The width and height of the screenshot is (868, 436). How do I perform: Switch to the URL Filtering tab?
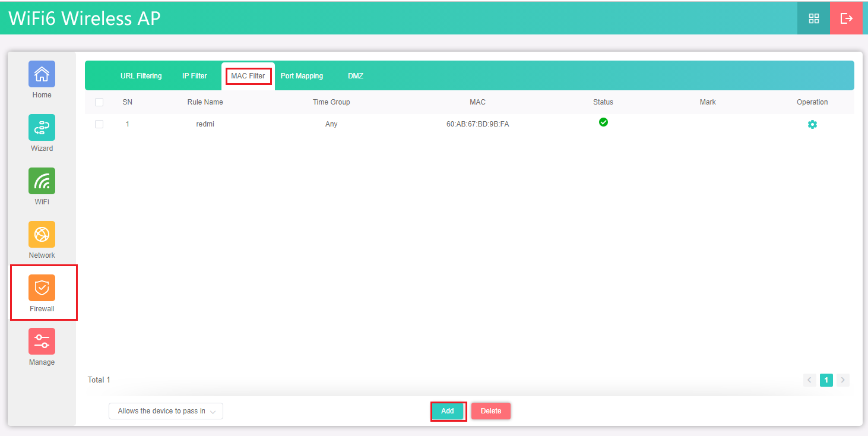[x=141, y=76]
